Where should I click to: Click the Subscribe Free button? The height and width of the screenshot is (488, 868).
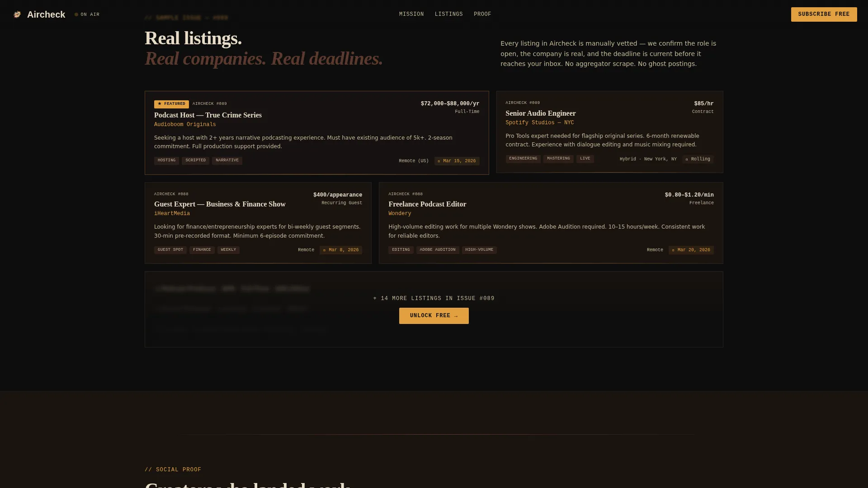point(824,14)
